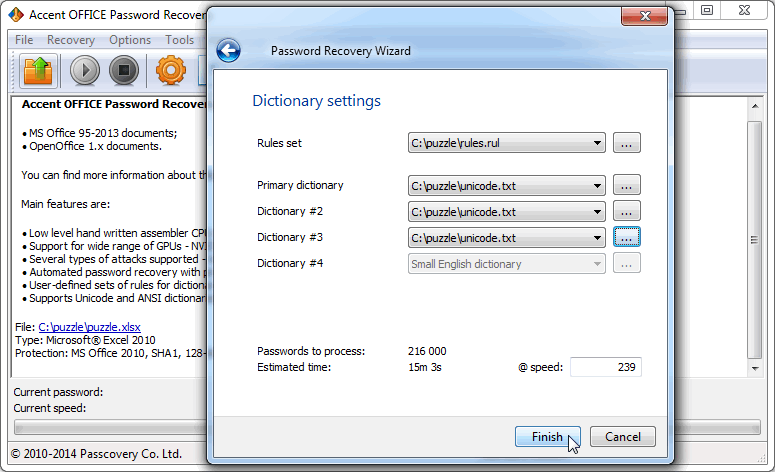The height and width of the screenshot is (472, 775).
Task: Click the Finish button
Action: (547, 437)
